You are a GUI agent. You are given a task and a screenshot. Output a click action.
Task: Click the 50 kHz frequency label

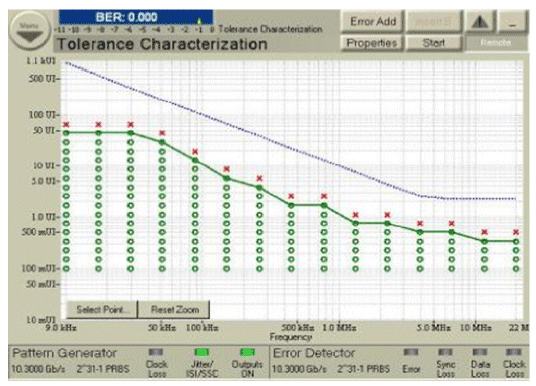point(162,328)
